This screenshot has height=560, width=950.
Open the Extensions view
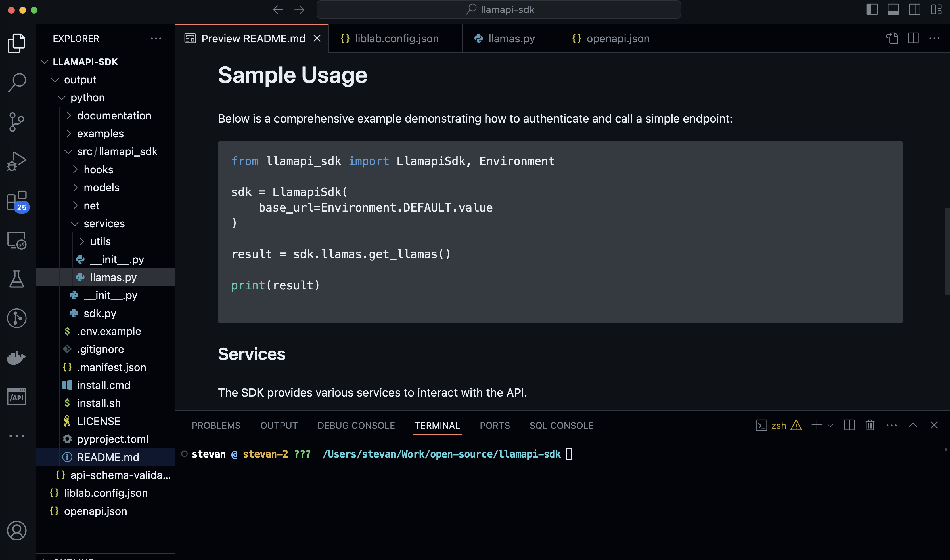tap(16, 200)
